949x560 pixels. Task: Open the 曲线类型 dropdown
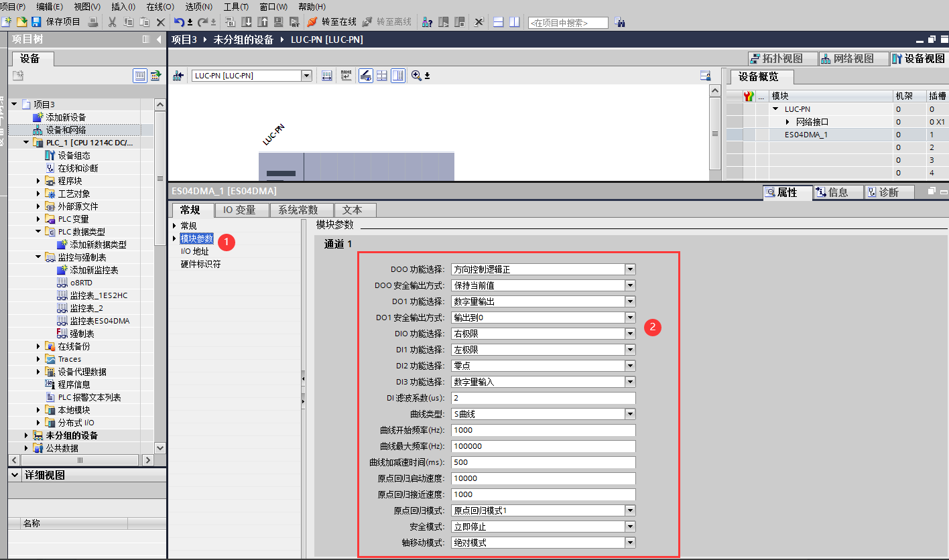tap(629, 414)
